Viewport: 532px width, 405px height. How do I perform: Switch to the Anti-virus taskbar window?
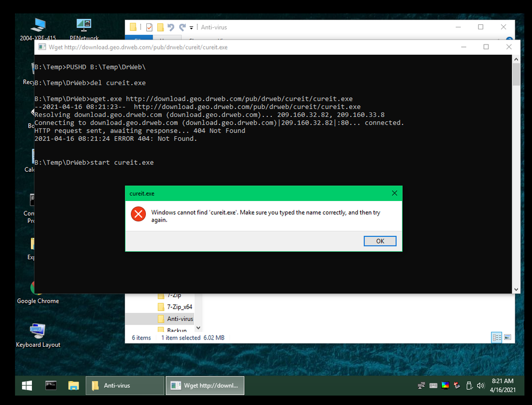(x=125, y=385)
